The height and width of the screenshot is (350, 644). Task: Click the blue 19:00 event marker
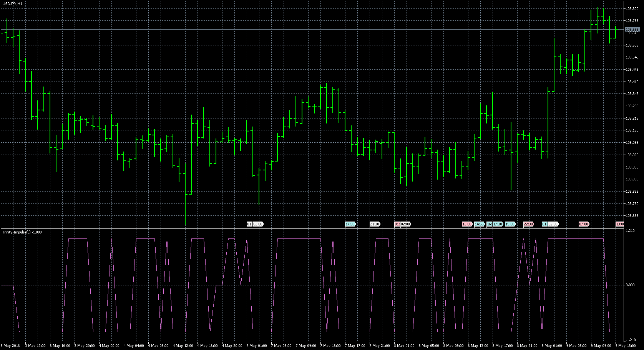(x=510, y=224)
